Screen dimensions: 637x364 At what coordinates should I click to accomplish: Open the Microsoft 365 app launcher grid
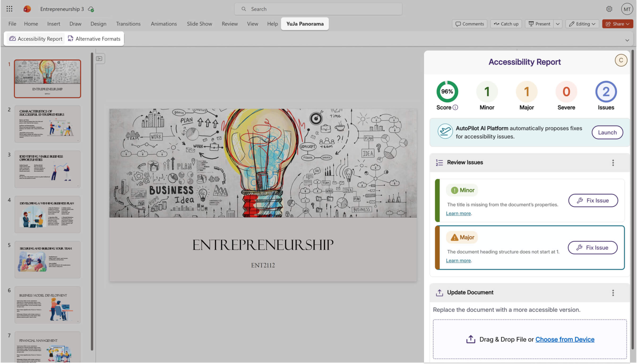pos(9,9)
